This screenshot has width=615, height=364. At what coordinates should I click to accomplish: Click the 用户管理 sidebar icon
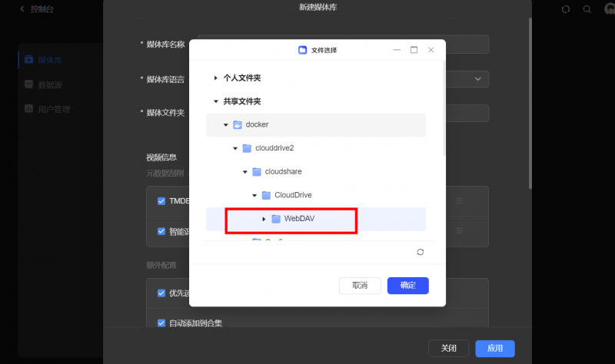pyautogui.click(x=28, y=108)
